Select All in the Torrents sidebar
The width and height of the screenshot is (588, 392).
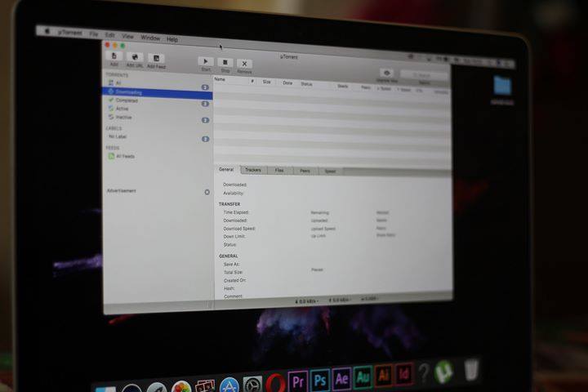tap(118, 83)
